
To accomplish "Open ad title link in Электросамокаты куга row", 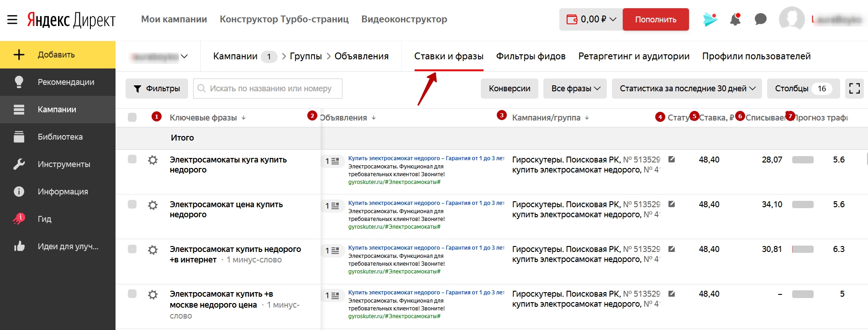I will [x=426, y=158].
